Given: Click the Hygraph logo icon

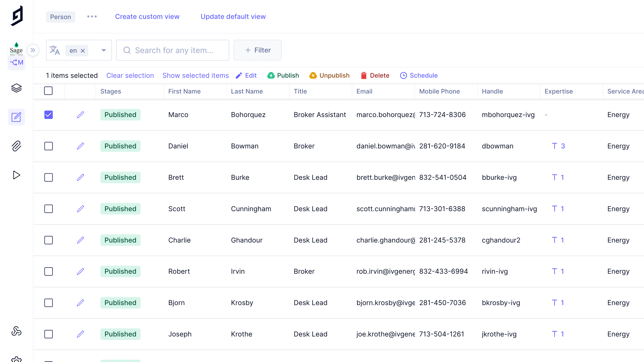Looking at the screenshot, I should (x=17, y=16).
